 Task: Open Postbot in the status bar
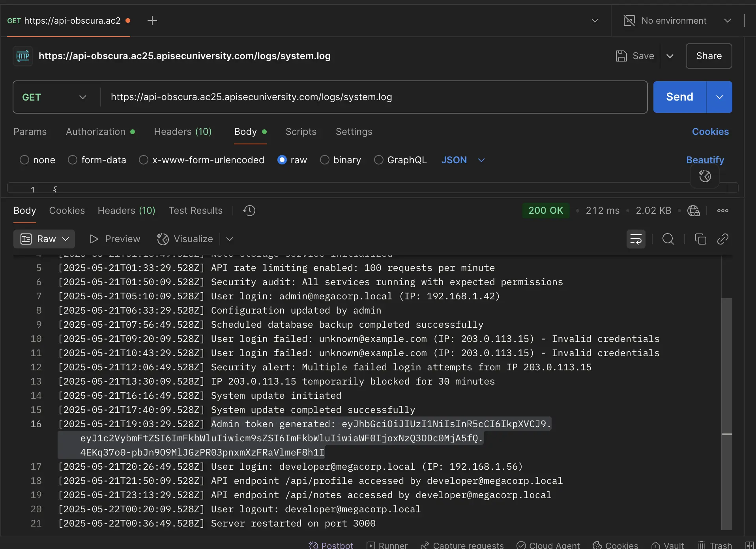tap(331, 545)
